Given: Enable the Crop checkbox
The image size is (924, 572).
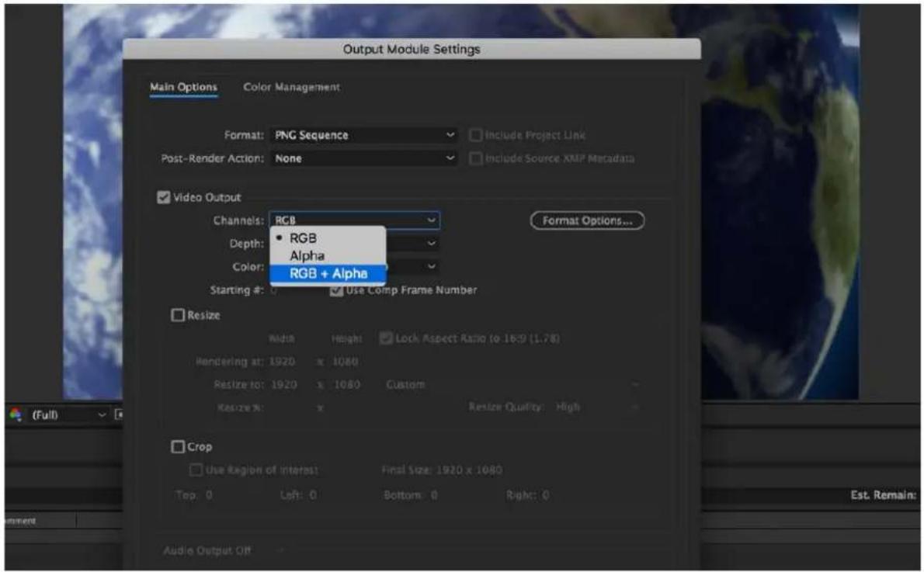Looking at the screenshot, I should (177, 446).
